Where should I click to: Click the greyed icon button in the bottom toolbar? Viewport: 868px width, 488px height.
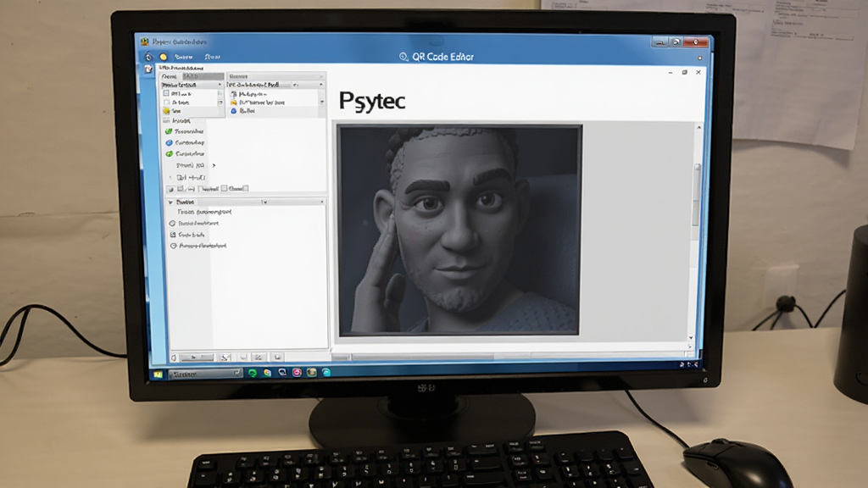pos(243,358)
